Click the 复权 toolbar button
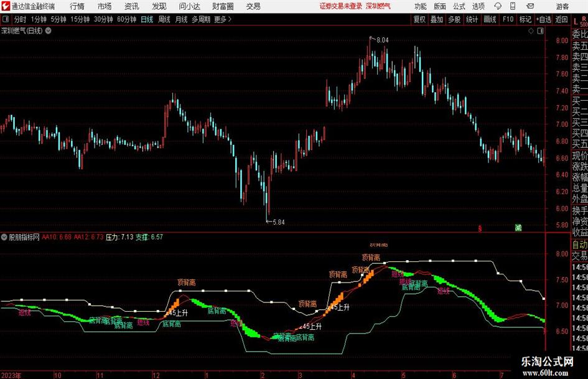The image size is (588, 379). [x=419, y=19]
